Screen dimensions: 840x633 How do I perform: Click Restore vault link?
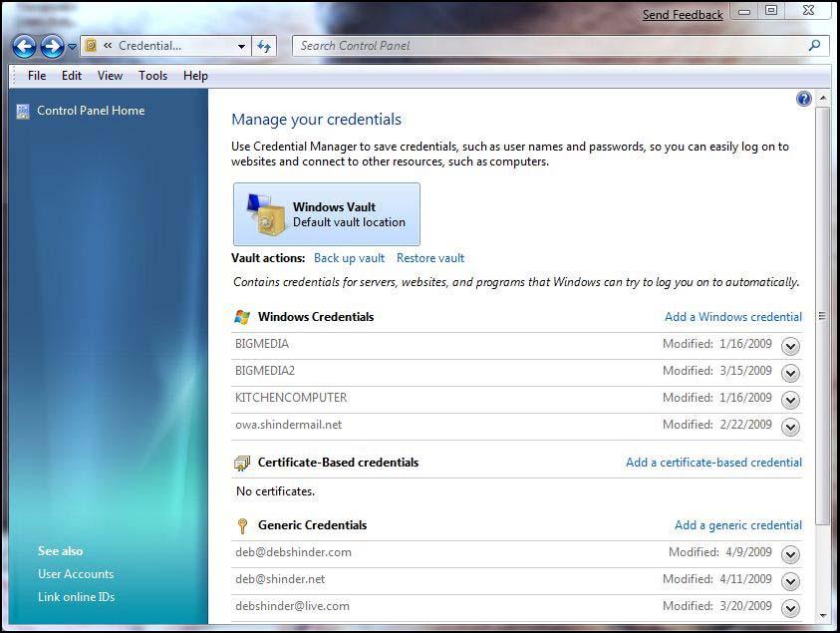430,258
